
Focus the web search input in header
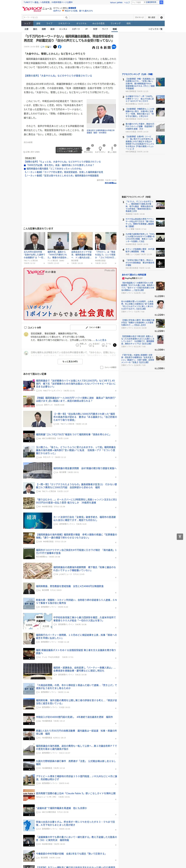point(137,2)
